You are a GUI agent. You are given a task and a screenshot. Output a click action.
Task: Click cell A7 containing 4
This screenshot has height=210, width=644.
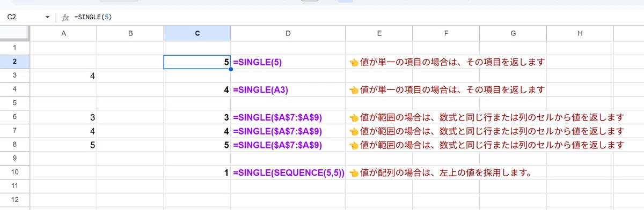(63, 131)
